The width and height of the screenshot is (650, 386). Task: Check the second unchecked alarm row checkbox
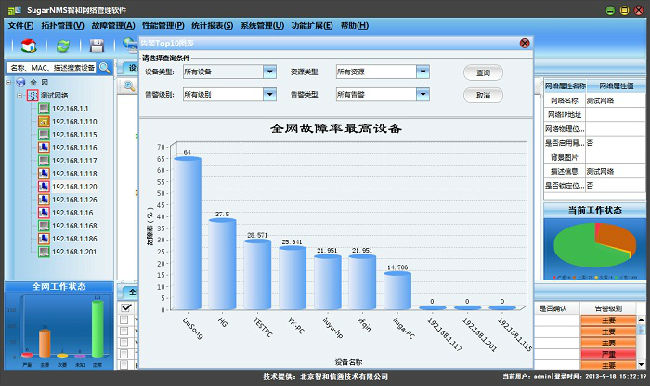(x=124, y=331)
